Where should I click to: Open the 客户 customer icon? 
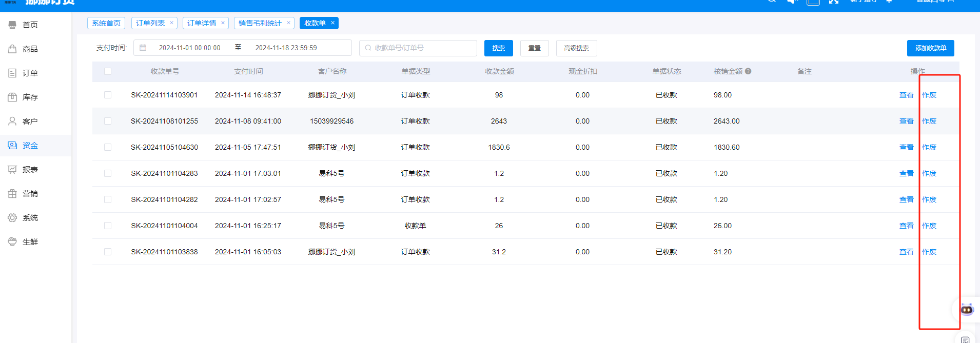point(12,121)
